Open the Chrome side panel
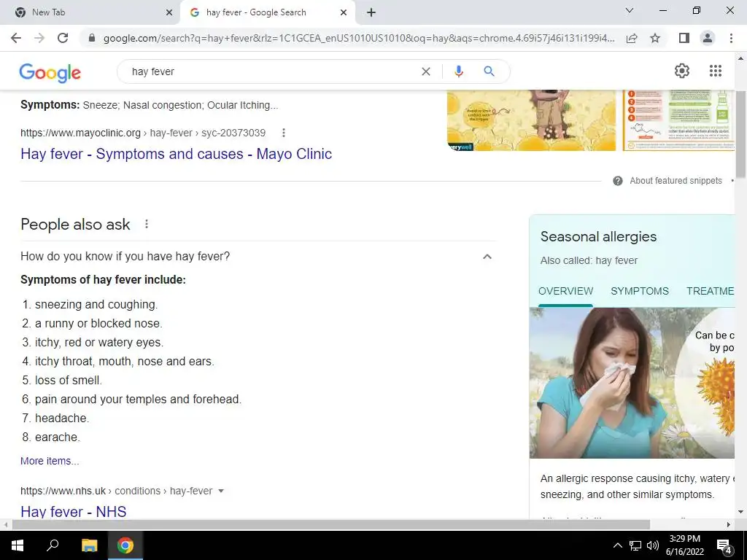The image size is (747, 560). tap(684, 38)
